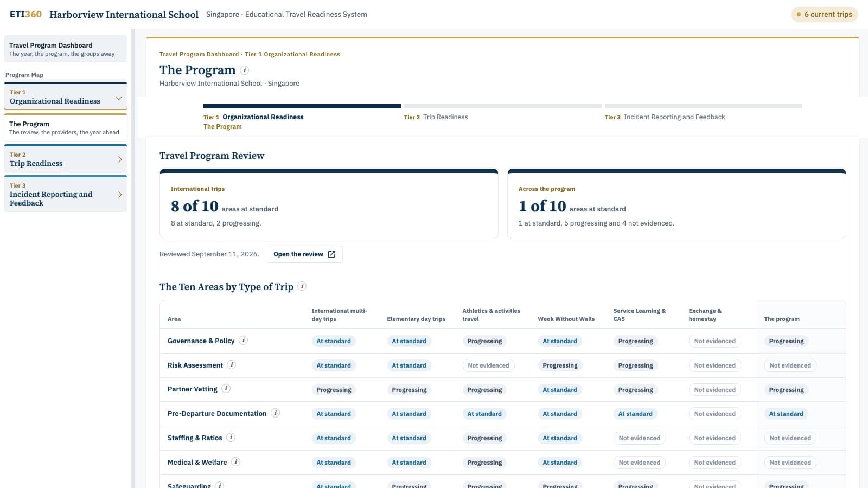Open info icon for Governance & Policy
Screen dimensions: 868x488
coord(244,341)
